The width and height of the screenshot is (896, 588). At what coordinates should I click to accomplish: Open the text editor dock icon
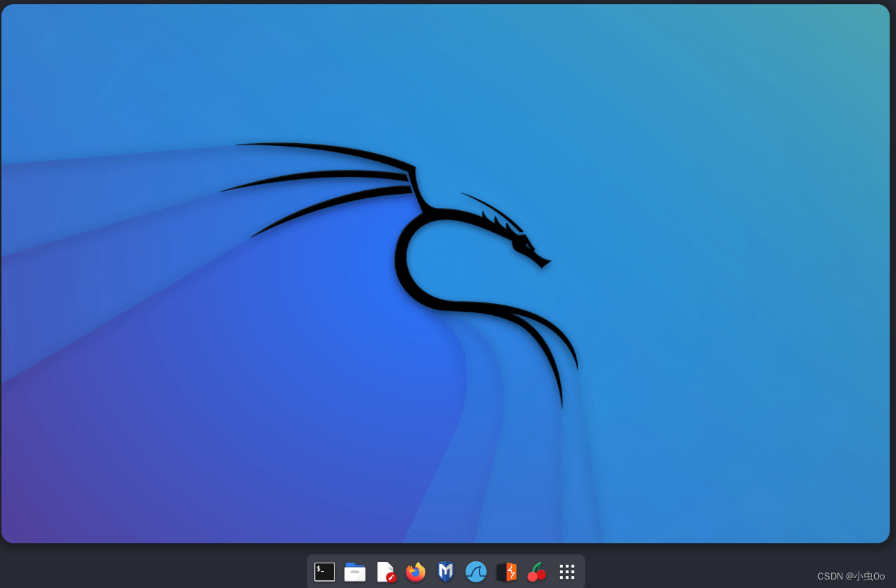click(385, 572)
